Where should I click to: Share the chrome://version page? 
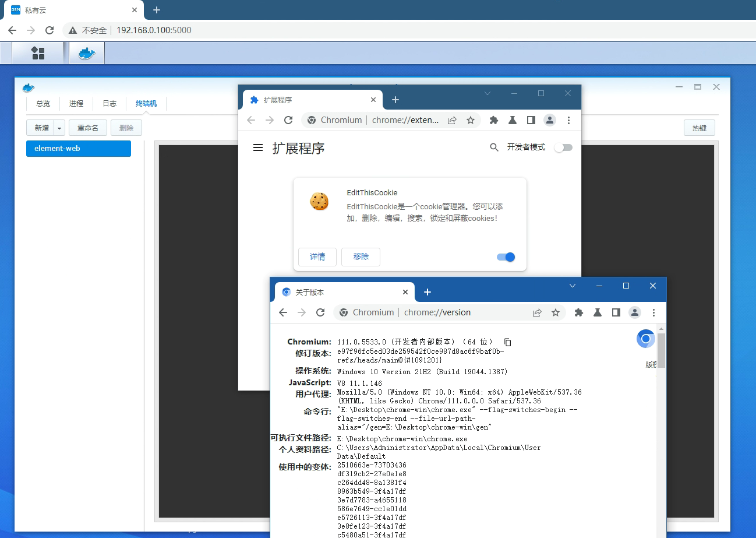click(x=537, y=312)
